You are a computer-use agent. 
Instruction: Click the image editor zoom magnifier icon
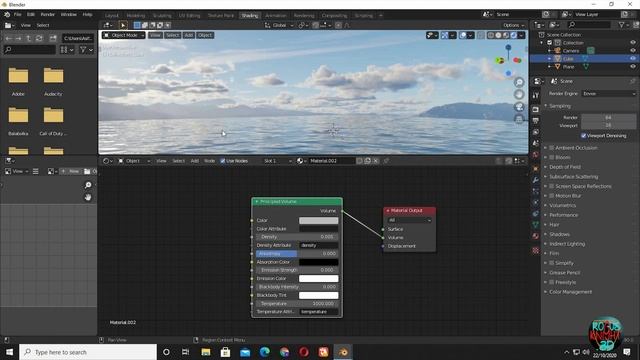click(x=88, y=185)
